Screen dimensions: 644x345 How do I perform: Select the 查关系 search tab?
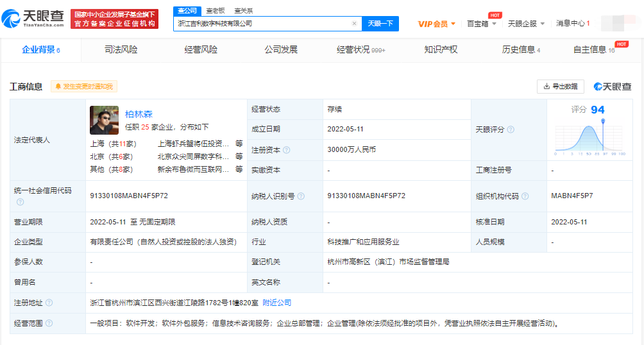click(x=243, y=11)
